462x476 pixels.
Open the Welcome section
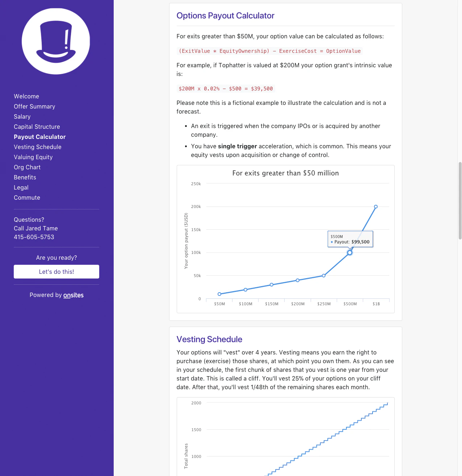pos(26,96)
